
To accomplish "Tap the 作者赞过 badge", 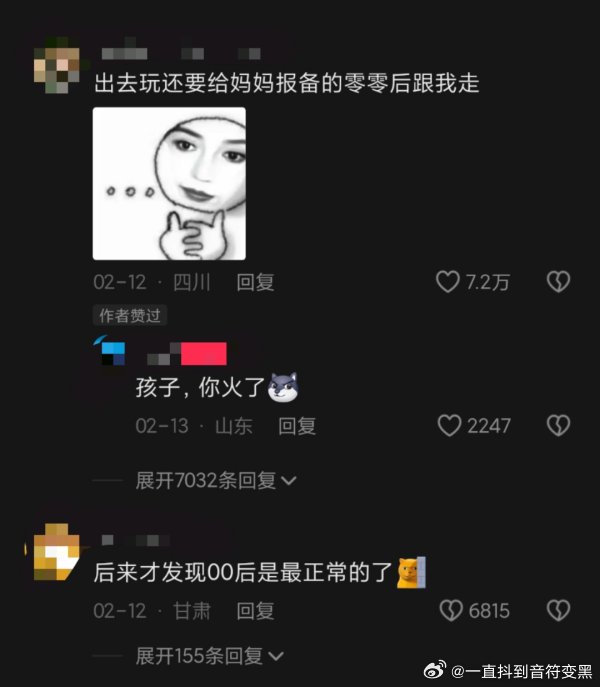I will tap(130, 315).
